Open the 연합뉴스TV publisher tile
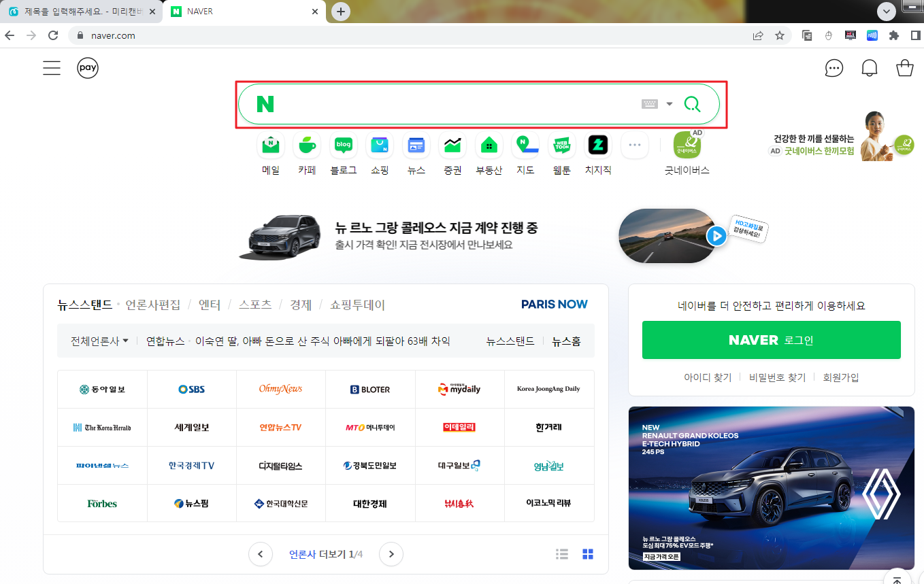The width and height of the screenshot is (924, 584). [281, 428]
